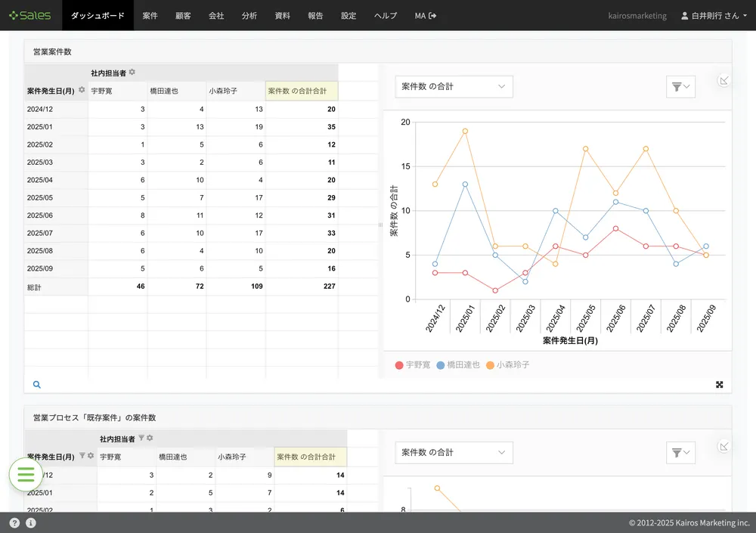Expand 営業案件数 panel to fullscreen

pos(719,385)
